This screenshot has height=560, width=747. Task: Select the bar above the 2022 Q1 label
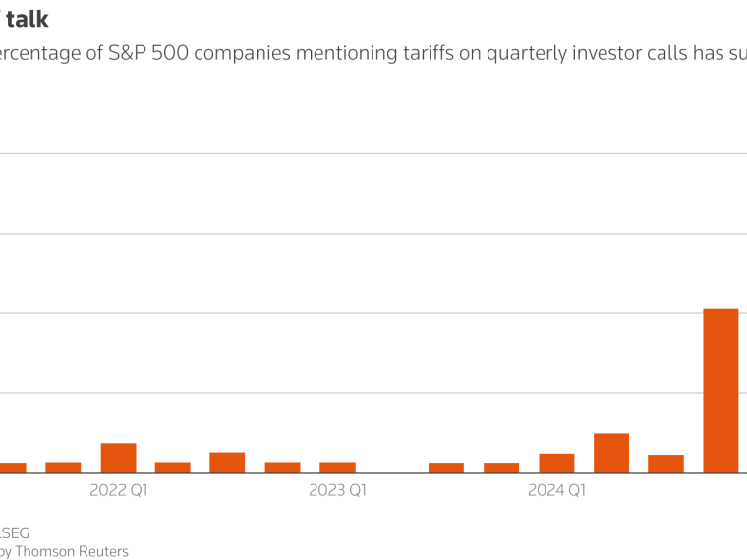[118, 458]
